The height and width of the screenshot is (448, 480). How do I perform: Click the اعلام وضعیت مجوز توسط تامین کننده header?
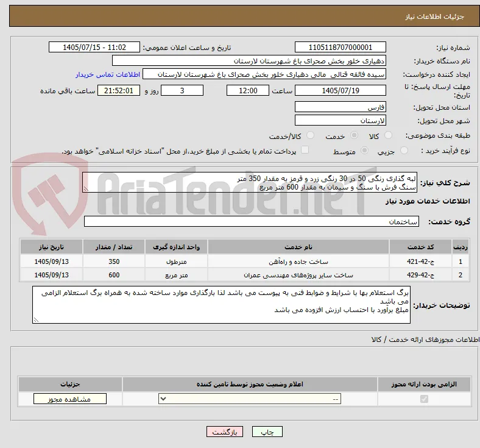(250, 384)
